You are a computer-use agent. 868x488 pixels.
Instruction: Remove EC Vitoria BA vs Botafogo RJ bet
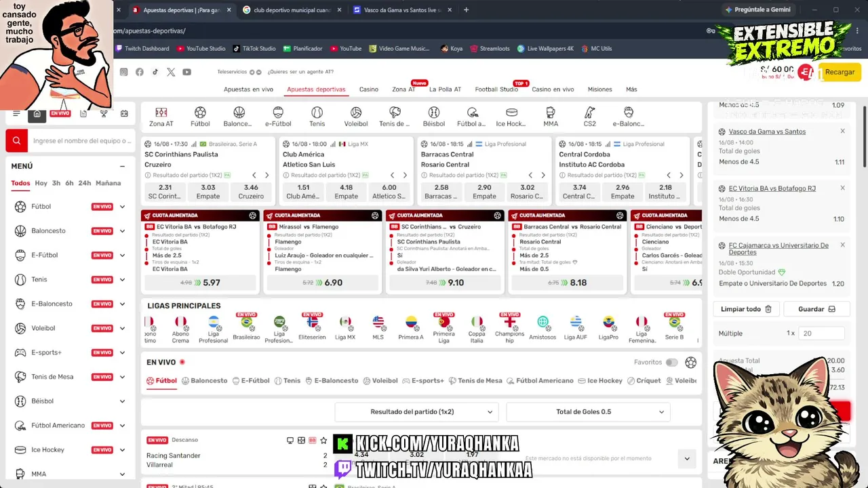(843, 188)
